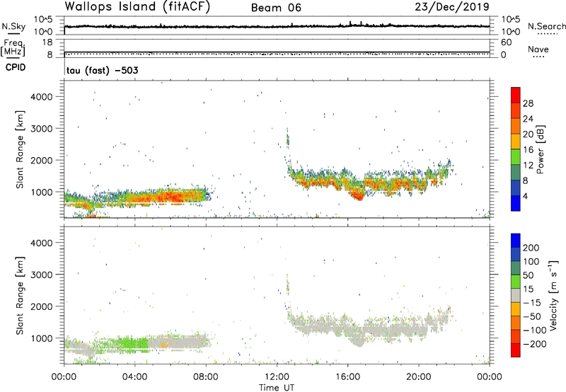Click the 'Power [dB]' colorbar label
Screen dimensions: 566x392
(x=540, y=150)
